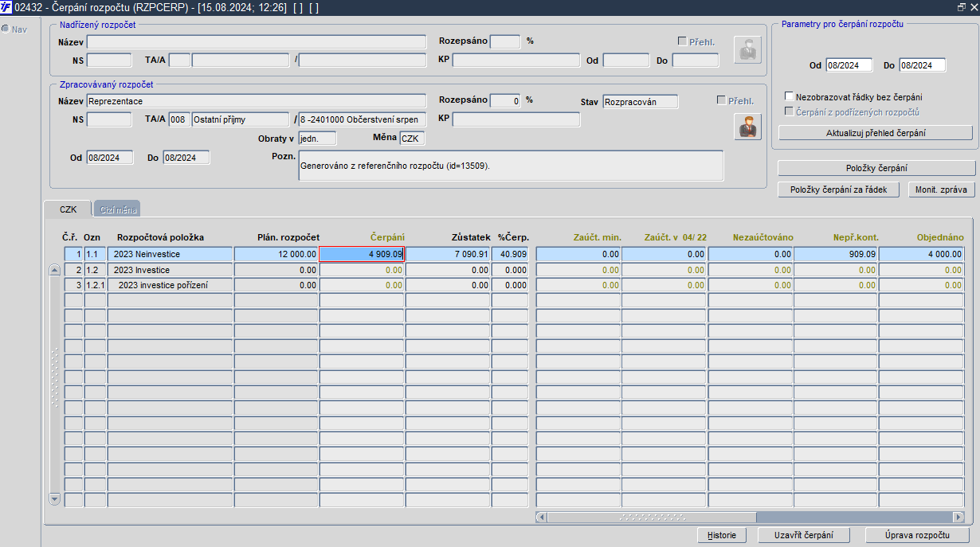Open Historie
Screen dimensions: 980x547
(x=722, y=535)
